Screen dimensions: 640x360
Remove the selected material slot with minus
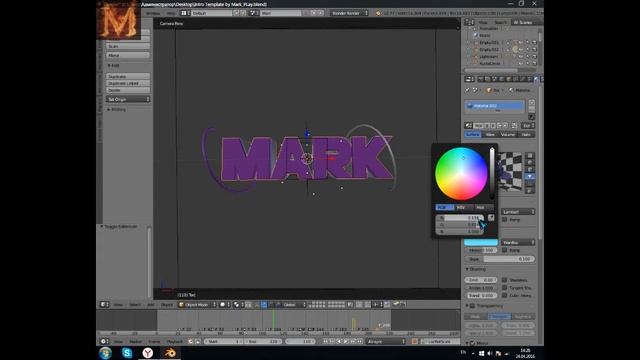tap(531, 110)
